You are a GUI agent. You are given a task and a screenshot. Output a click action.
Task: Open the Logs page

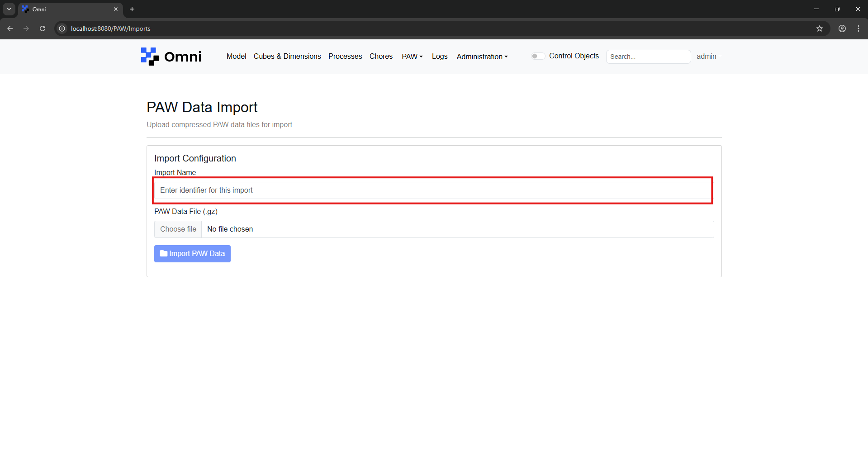(440, 56)
